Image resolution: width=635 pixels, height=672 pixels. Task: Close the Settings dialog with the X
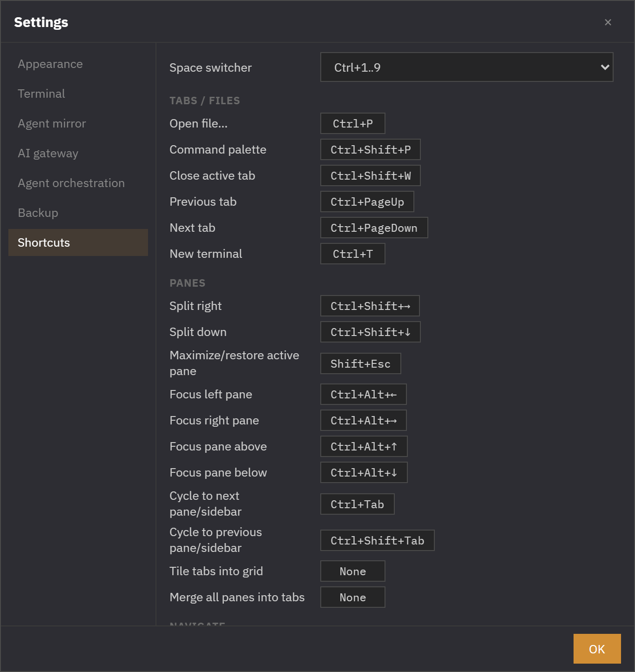pyautogui.click(x=608, y=22)
